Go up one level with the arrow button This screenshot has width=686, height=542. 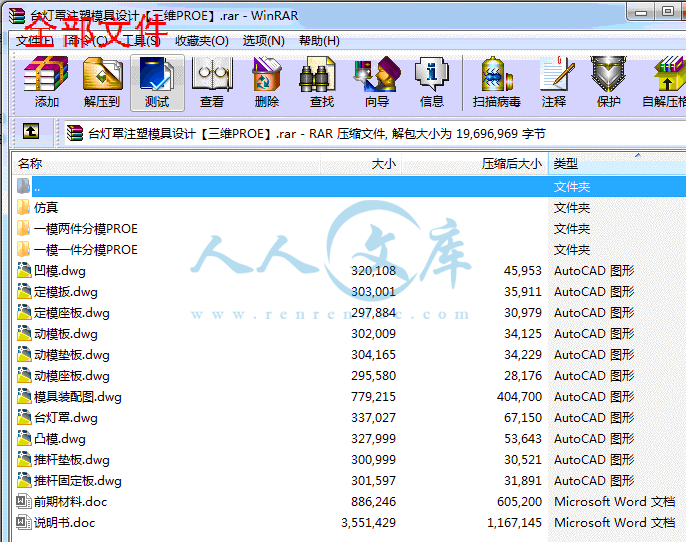tap(31, 132)
